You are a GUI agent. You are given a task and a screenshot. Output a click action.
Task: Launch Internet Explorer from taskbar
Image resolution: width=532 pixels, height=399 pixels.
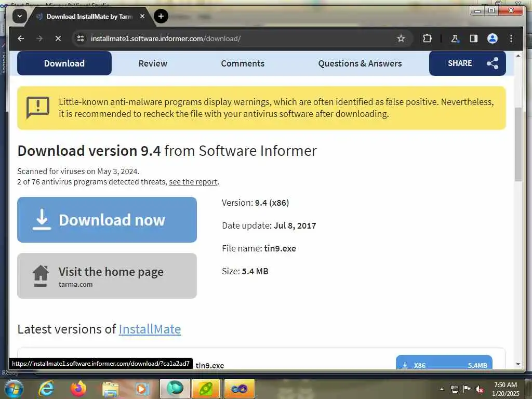pyautogui.click(x=46, y=389)
